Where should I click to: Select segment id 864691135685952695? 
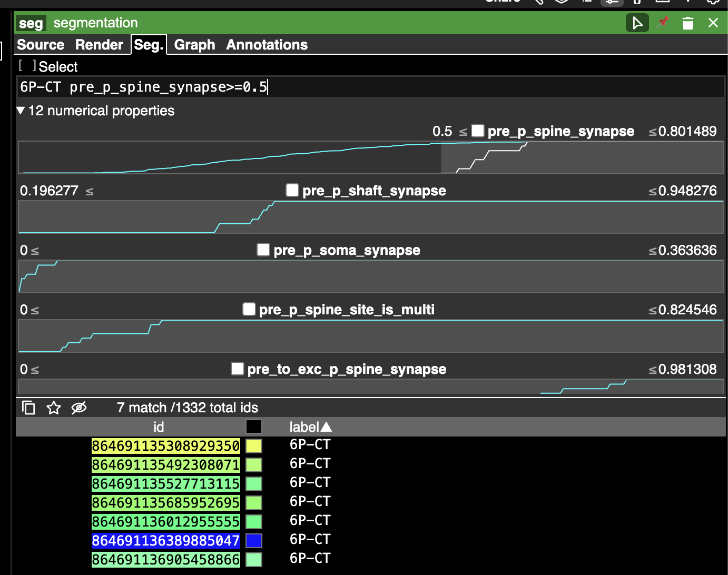coord(166,503)
